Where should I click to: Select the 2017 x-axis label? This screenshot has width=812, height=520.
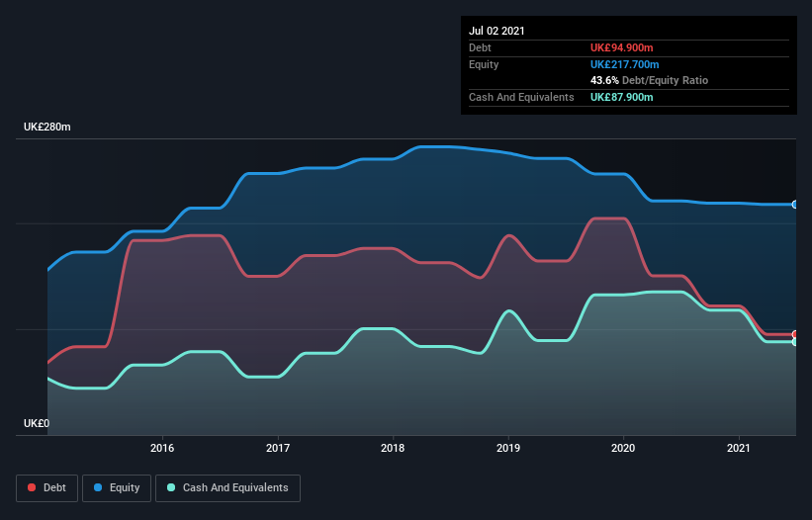pos(278,448)
